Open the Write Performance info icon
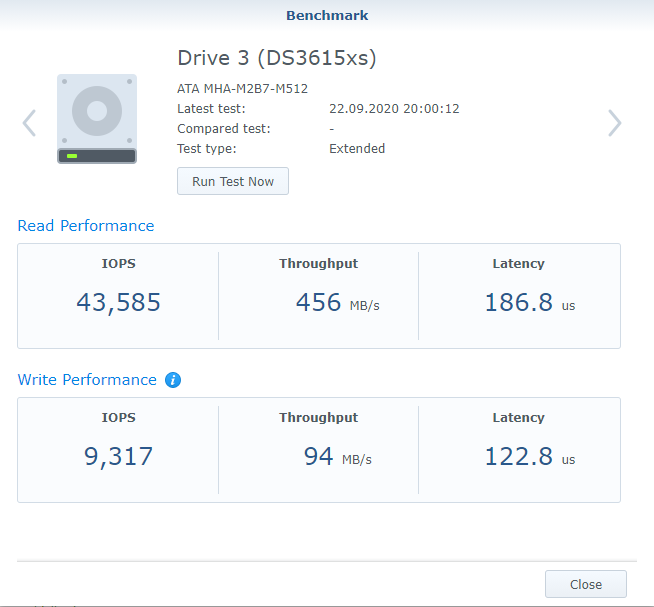The image size is (654, 607). click(173, 380)
